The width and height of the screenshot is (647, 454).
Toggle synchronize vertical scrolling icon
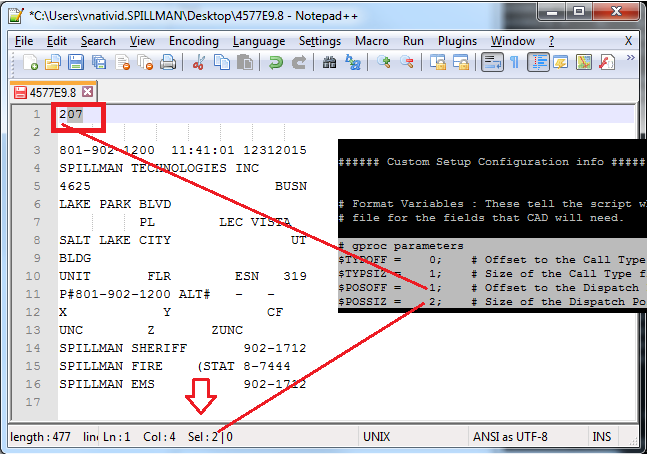[438, 63]
